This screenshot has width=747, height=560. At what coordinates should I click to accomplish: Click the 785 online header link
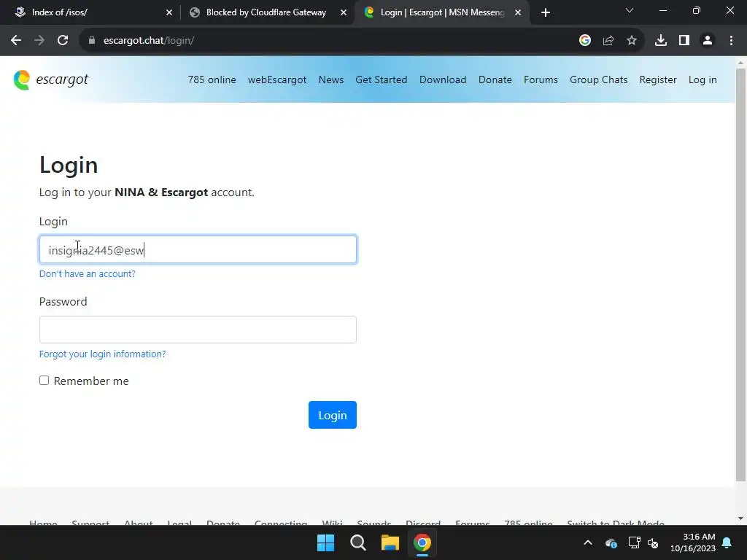[212, 79]
